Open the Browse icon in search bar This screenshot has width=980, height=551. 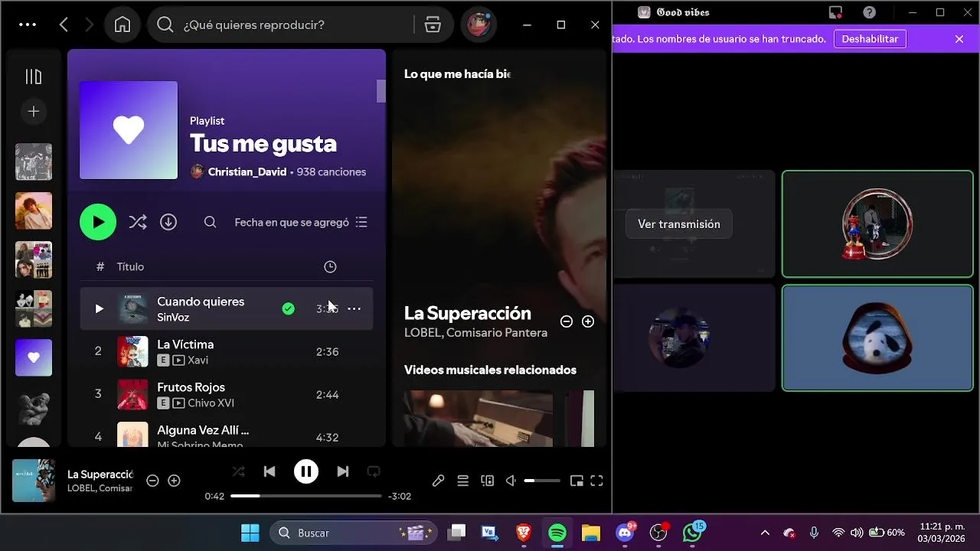(x=433, y=24)
